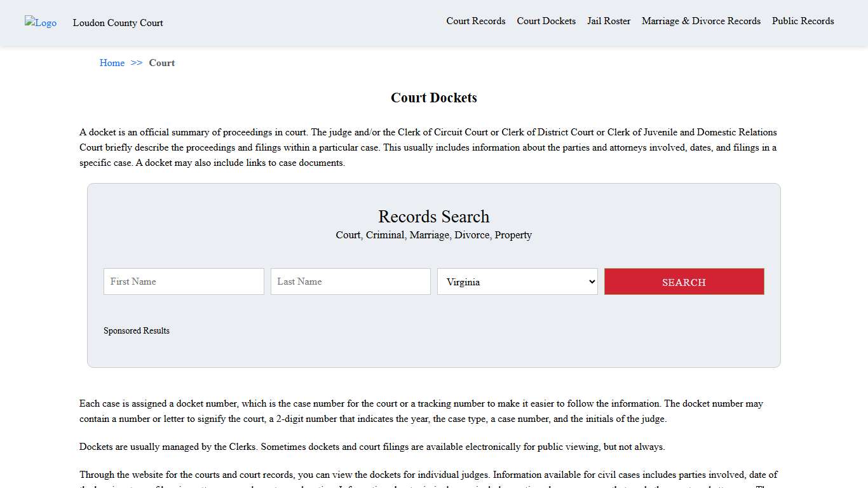
Task: Open the Court Records page
Action: pyautogui.click(x=475, y=21)
